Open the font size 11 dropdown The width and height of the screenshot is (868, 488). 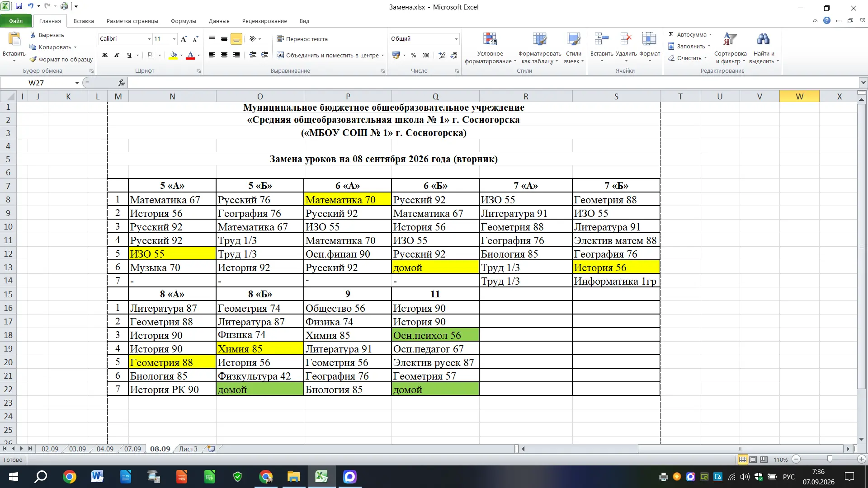[x=174, y=39]
